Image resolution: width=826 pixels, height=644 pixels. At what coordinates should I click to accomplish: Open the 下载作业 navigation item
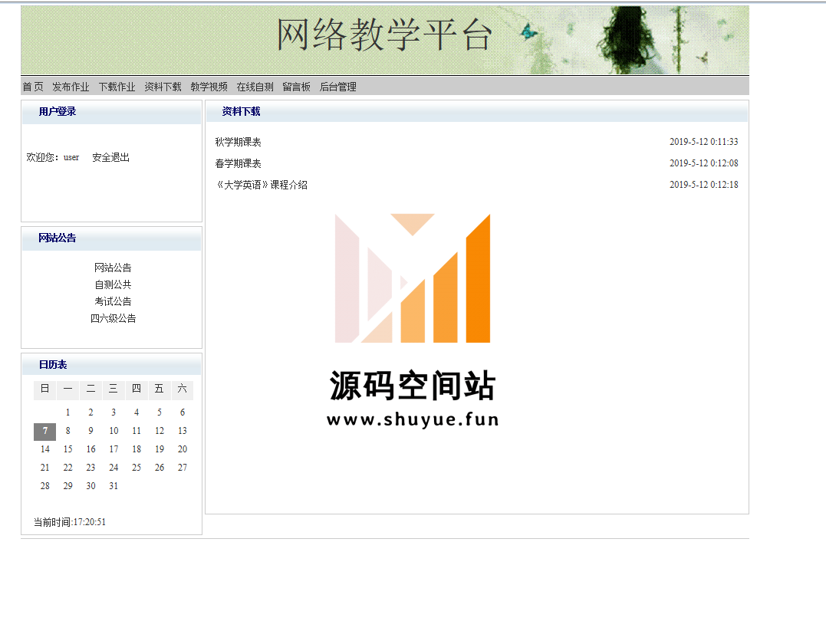pos(117,87)
